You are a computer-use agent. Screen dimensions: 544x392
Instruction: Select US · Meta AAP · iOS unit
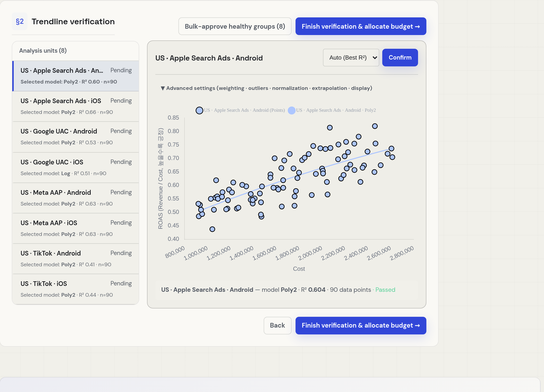pyautogui.click(x=76, y=228)
